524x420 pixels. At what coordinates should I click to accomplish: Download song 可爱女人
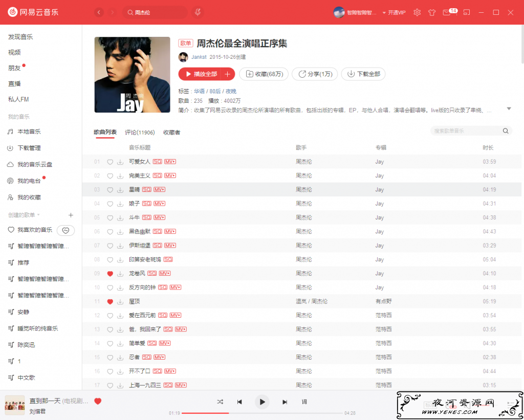[120, 162]
